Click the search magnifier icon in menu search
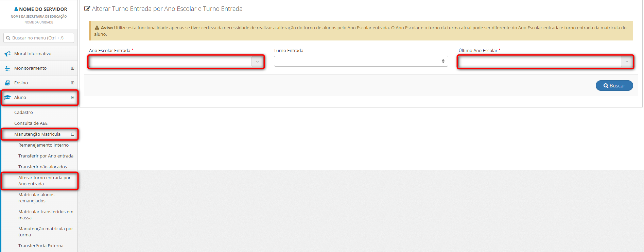Image resolution: width=644 pixels, height=252 pixels. 8,38
